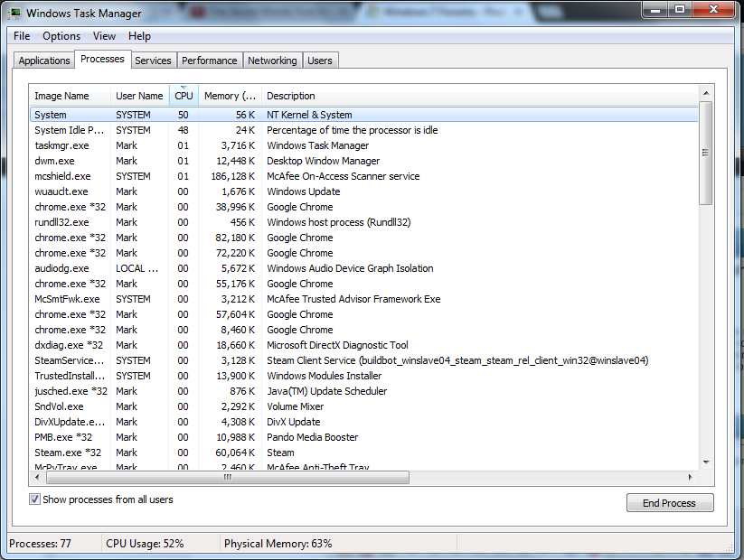The height and width of the screenshot is (560, 744).
Task: Select chrome.exe using 72,220 K memory
Action: (x=364, y=253)
